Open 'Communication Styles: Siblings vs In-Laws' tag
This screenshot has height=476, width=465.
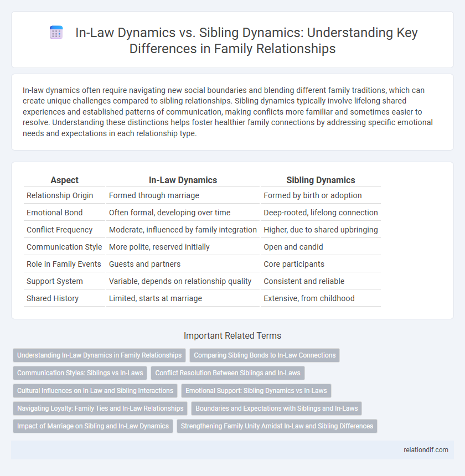click(80, 373)
